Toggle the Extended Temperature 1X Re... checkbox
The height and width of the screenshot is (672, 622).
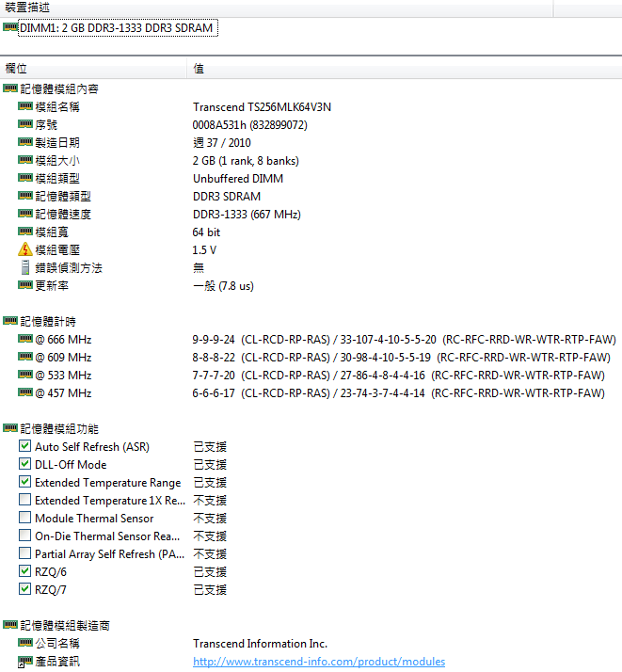(x=24, y=500)
